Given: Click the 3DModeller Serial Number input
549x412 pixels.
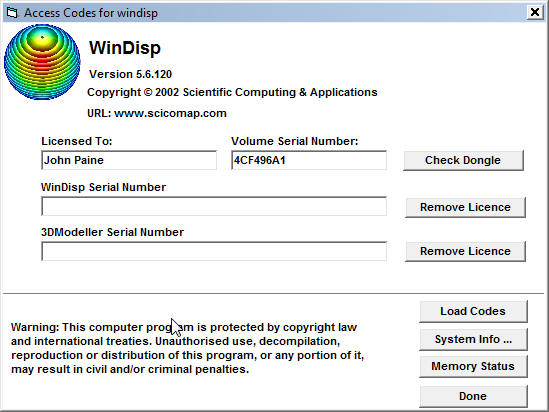Looking at the screenshot, I should pyautogui.click(x=214, y=251).
